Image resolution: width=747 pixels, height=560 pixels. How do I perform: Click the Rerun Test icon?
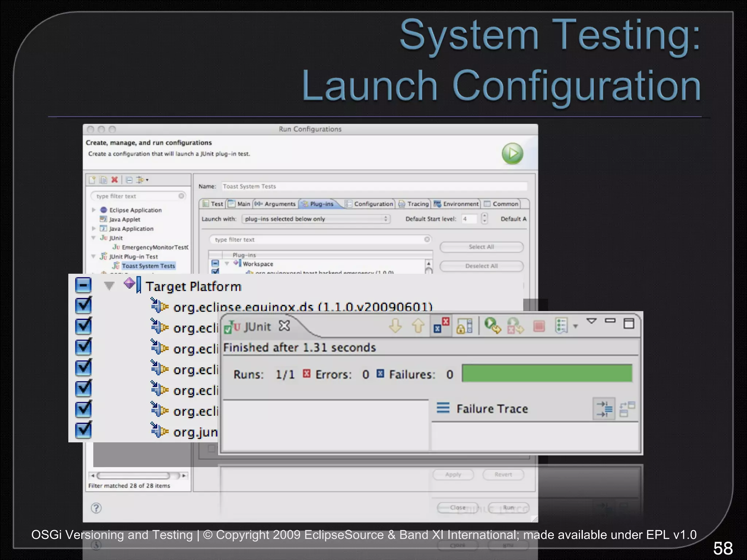coord(493,325)
